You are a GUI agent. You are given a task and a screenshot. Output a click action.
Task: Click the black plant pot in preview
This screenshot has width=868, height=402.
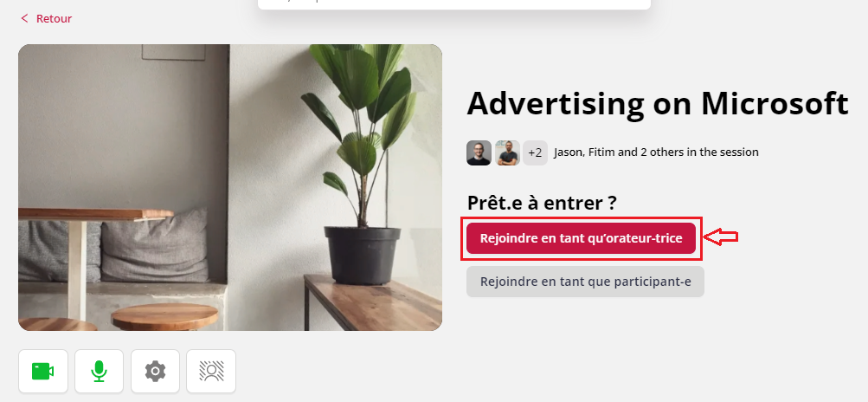click(363, 255)
